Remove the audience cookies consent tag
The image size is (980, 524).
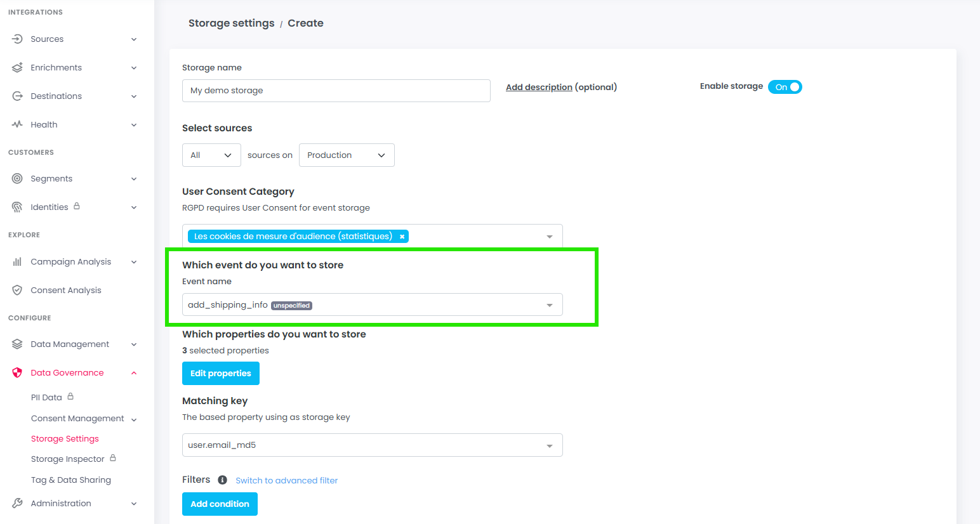[x=402, y=237]
